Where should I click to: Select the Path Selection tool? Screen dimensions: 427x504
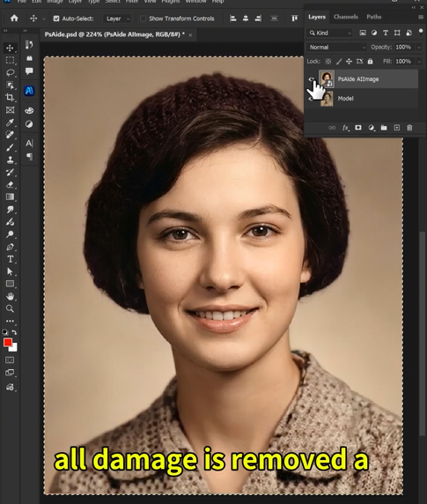coord(10,271)
